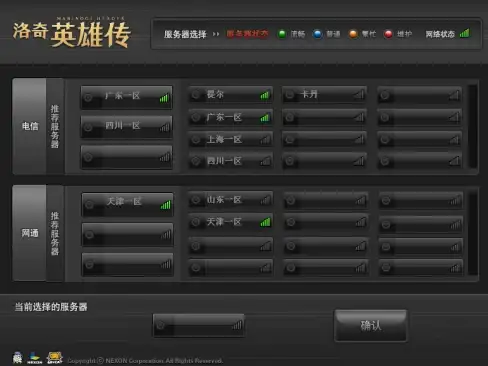Click signal bars icon in current selected server box
The height and width of the screenshot is (366, 488).
coord(237,325)
